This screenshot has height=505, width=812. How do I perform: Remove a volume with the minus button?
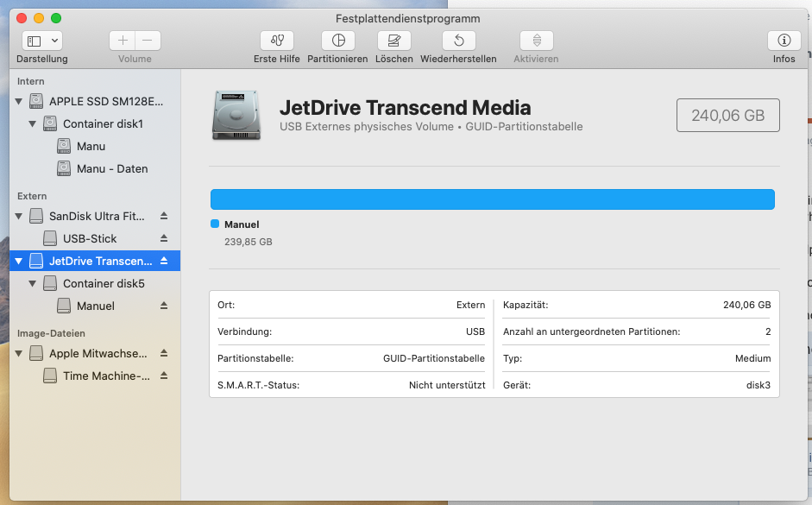click(148, 41)
